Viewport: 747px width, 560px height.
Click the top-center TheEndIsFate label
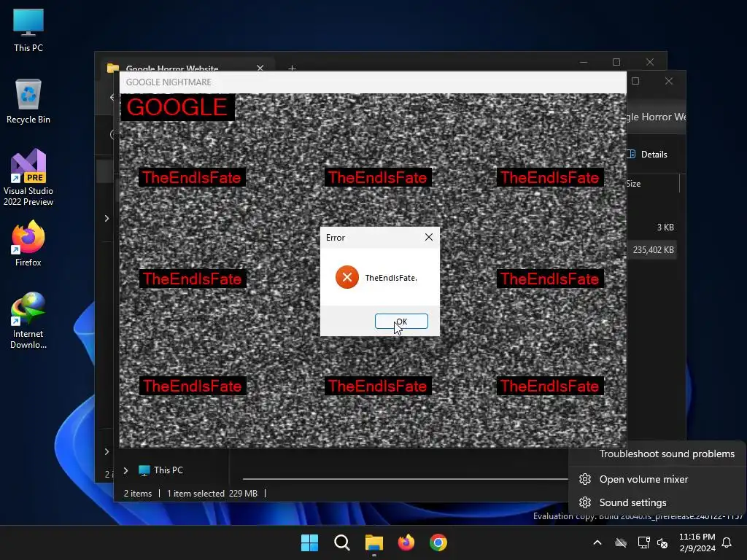tap(378, 178)
